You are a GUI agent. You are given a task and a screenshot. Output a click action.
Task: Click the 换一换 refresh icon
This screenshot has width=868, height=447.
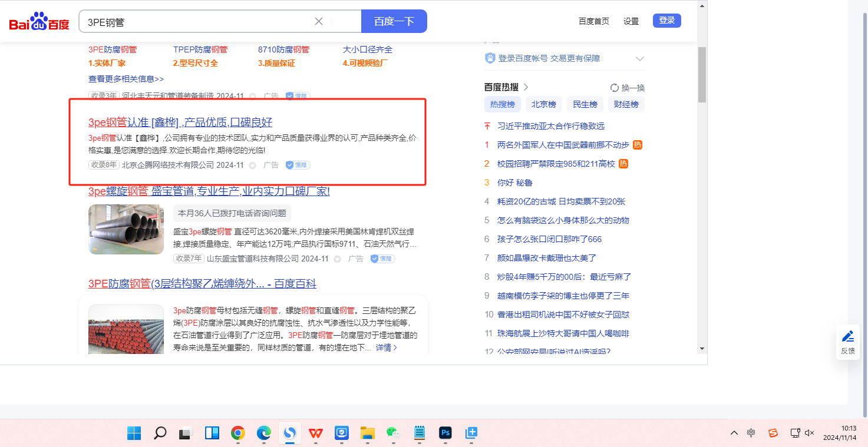(615, 88)
